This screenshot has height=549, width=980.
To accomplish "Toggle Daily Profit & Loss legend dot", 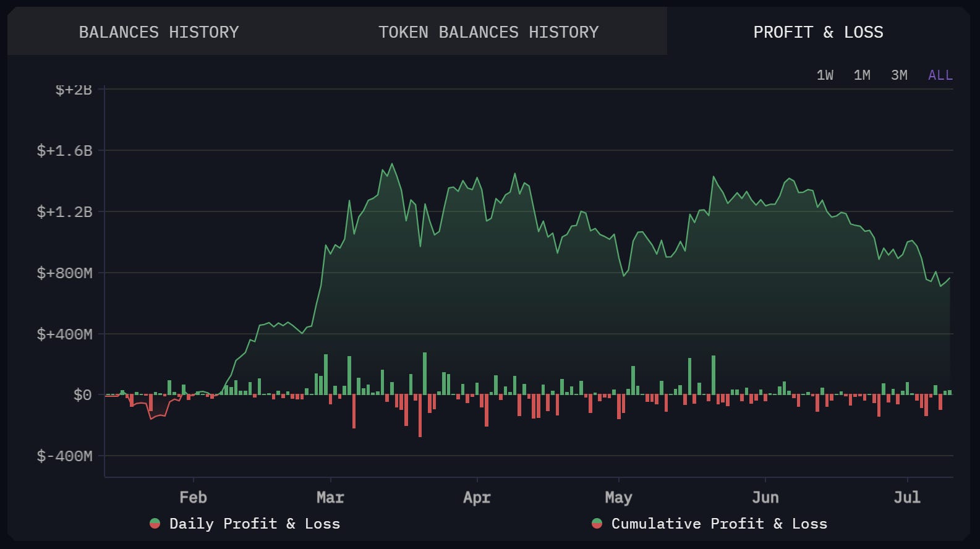I will [155, 524].
